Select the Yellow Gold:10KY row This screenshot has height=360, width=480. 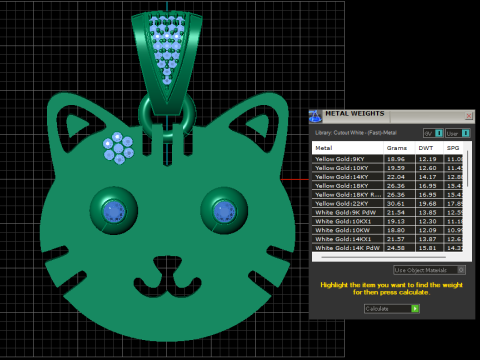tap(388, 168)
